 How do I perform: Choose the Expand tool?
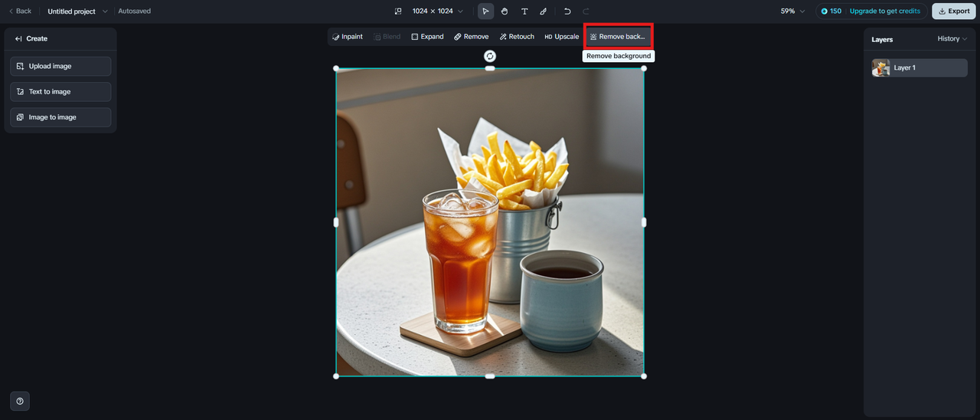427,37
